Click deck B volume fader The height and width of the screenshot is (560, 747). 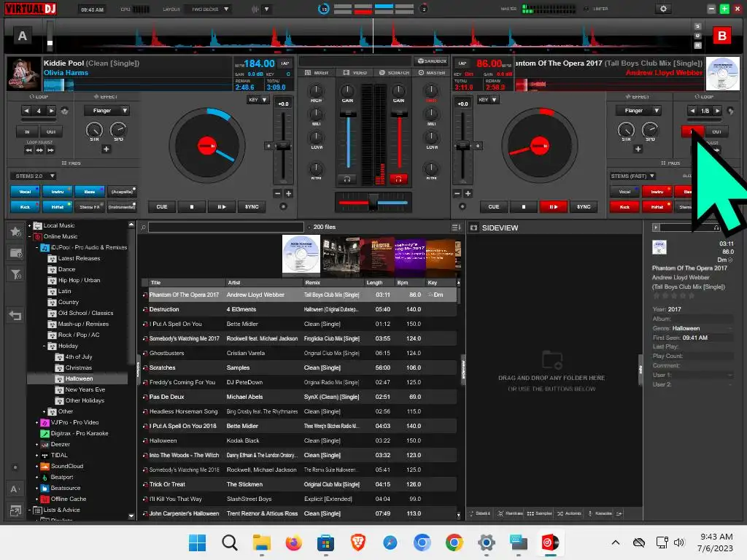coord(399,114)
